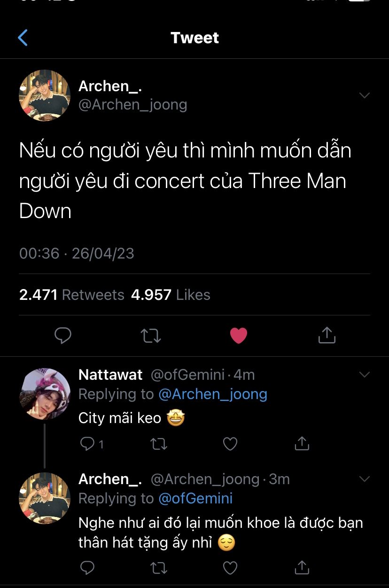The height and width of the screenshot is (588, 389).
Task: View the 4.957 Likes list
Action: pyautogui.click(x=171, y=295)
